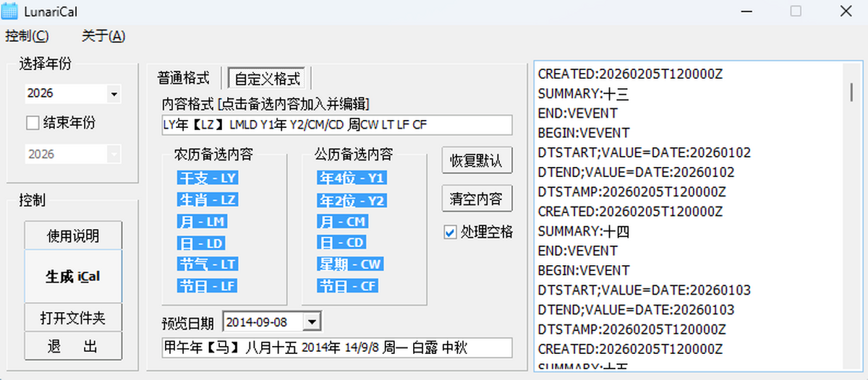This screenshot has height=380, width=868.
Task: Add the 节日 - CF holiday token
Action: coord(348,286)
